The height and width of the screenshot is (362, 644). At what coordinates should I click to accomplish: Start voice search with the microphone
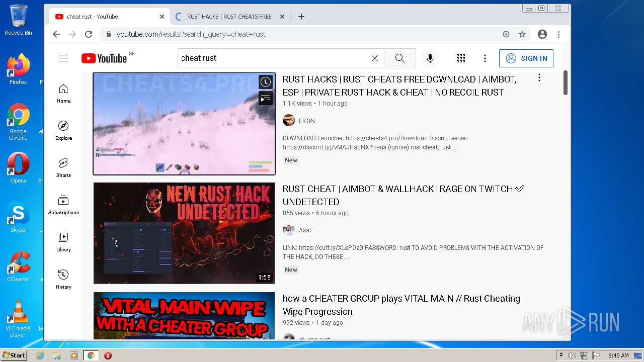pos(430,58)
